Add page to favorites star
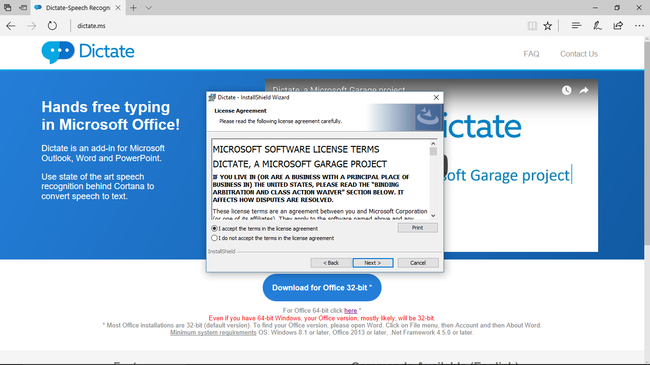Screen dimensions: 650x365 548,26
